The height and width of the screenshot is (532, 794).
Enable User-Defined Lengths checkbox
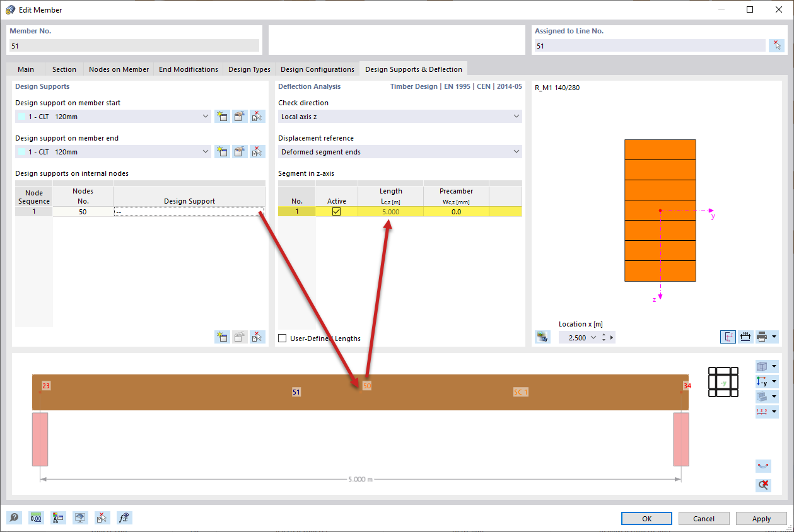point(283,338)
